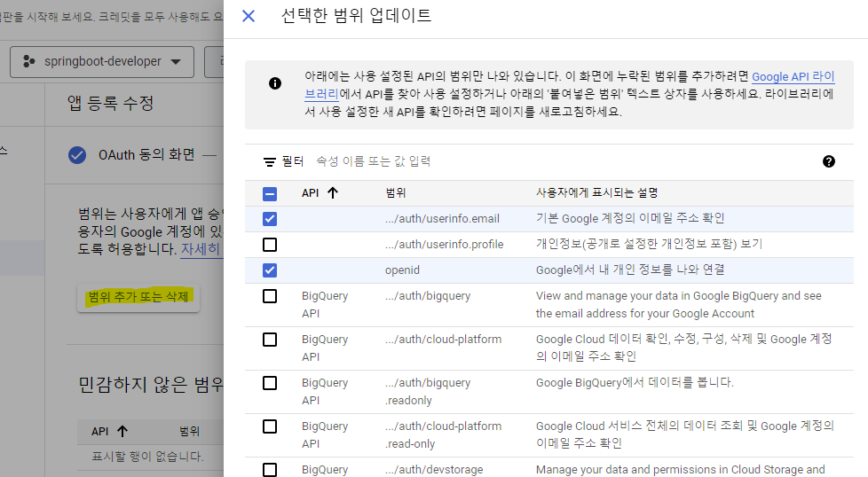Open the help question mark icon
This screenshot has width=868, height=477.
[x=829, y=161]
